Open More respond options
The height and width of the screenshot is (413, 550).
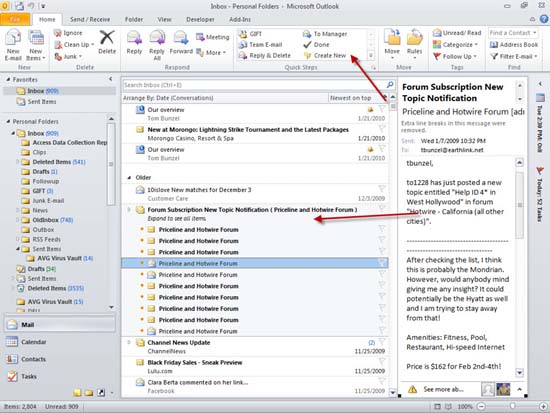(x=211, y=53)
